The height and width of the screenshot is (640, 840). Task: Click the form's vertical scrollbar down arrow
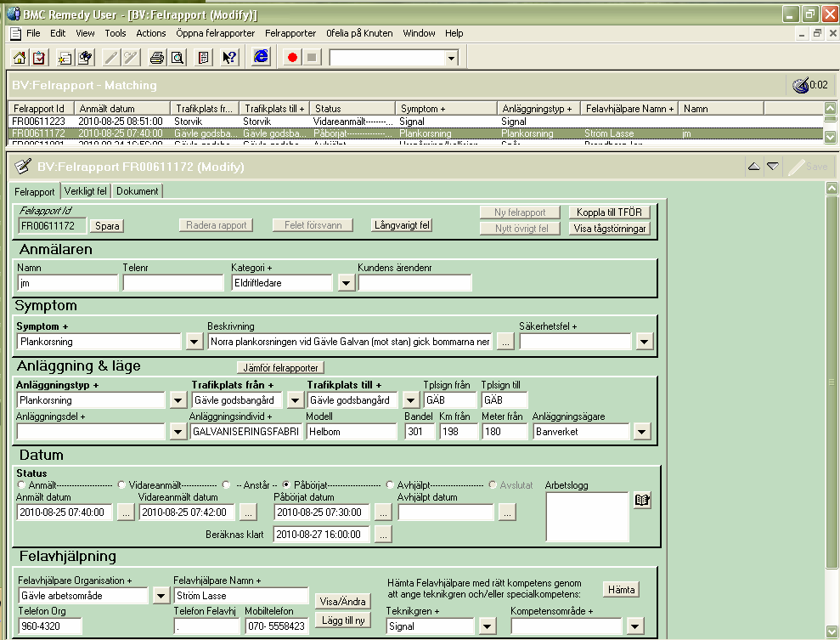pyautogui.click(x=832, y=631)
